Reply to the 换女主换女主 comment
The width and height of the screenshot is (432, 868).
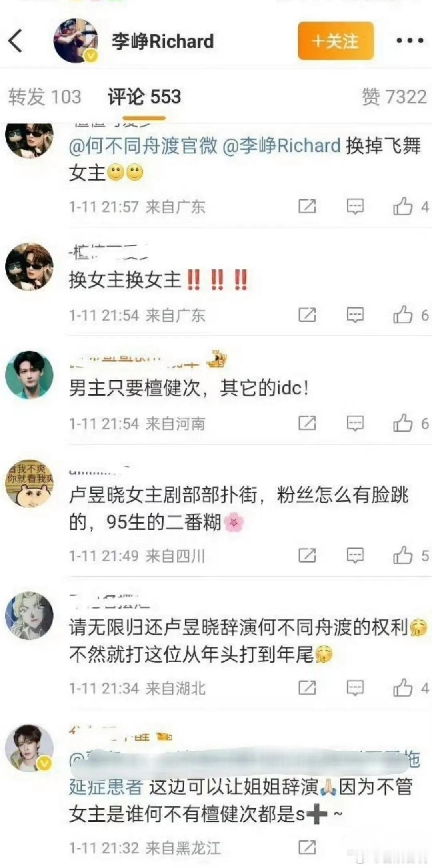coord(355,315)
